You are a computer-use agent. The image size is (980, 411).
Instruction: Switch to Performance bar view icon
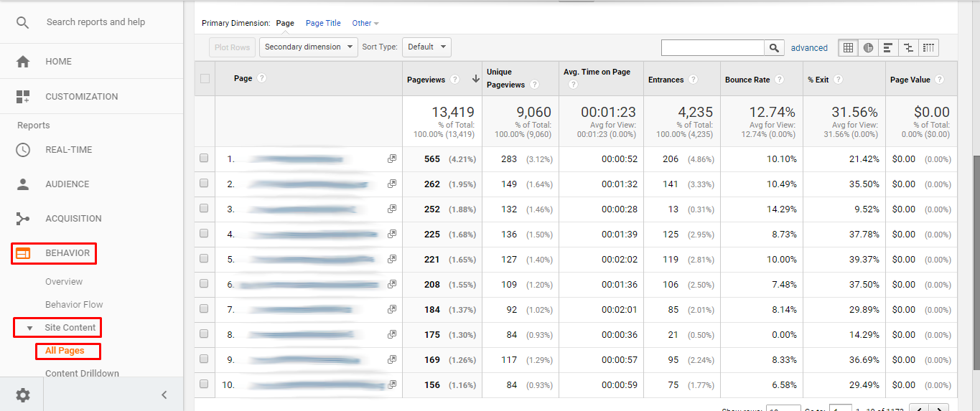[888, 47]
